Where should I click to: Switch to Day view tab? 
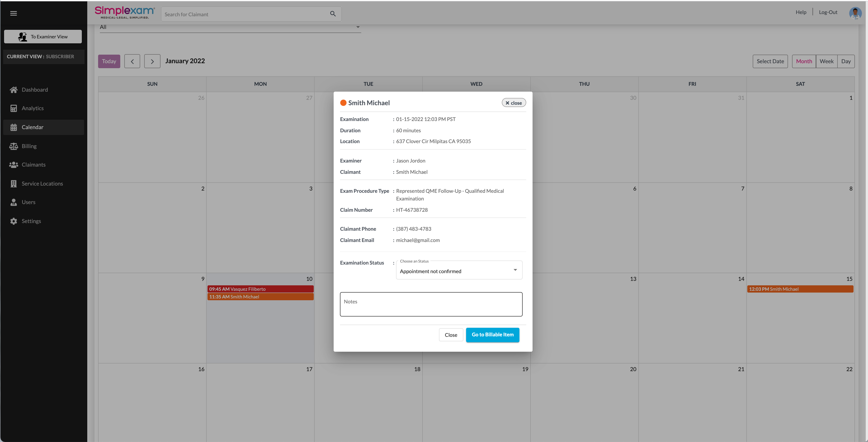coord(845,61)
